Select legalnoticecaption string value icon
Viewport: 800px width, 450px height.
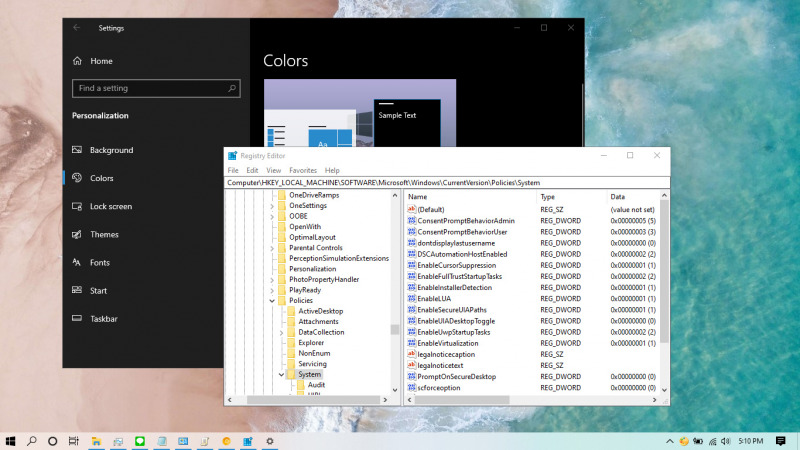pos(411,354)
